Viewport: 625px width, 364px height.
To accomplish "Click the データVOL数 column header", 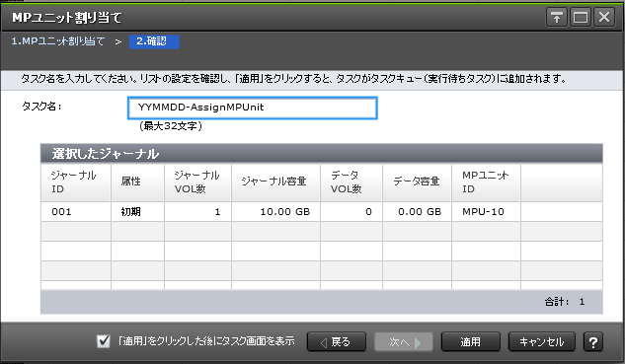I will [352, 182].
